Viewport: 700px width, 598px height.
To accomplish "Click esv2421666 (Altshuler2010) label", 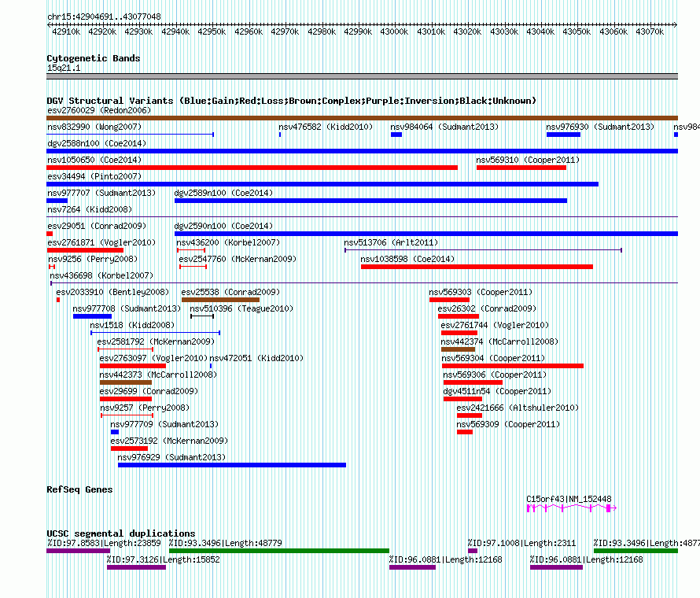I will (518, 408).
